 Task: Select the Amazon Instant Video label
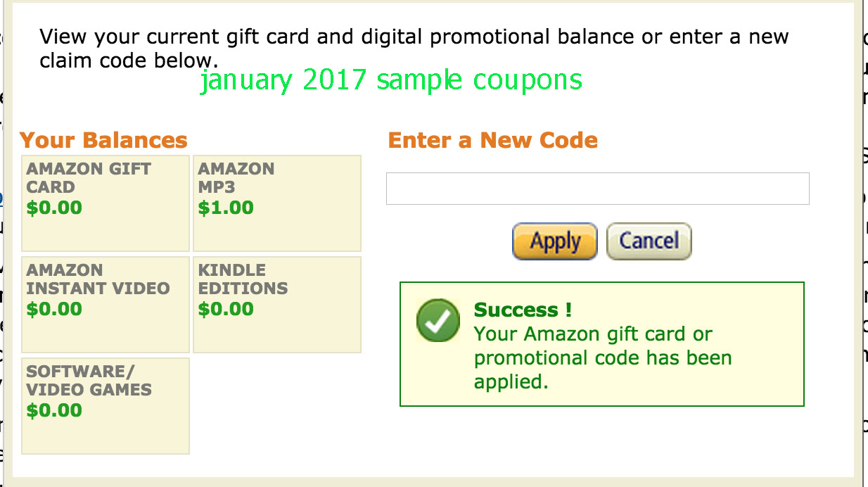pos(98,279)
